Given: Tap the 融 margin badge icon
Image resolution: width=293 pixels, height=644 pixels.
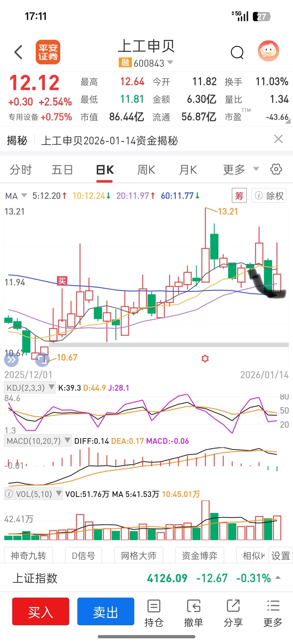Looking at the screenshot, I should 125,63.
